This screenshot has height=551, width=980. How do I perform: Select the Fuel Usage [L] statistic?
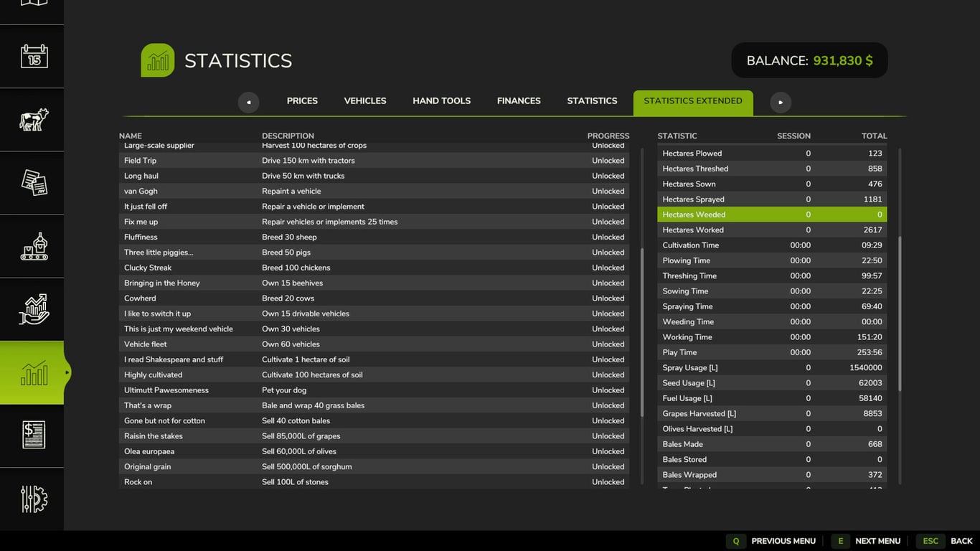[772, 398]
